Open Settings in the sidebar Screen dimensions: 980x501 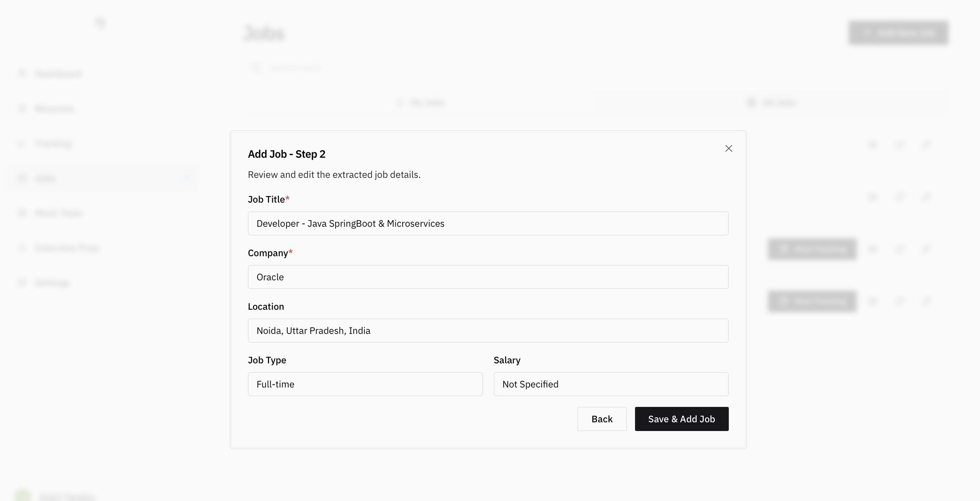(x=52, y=283)
